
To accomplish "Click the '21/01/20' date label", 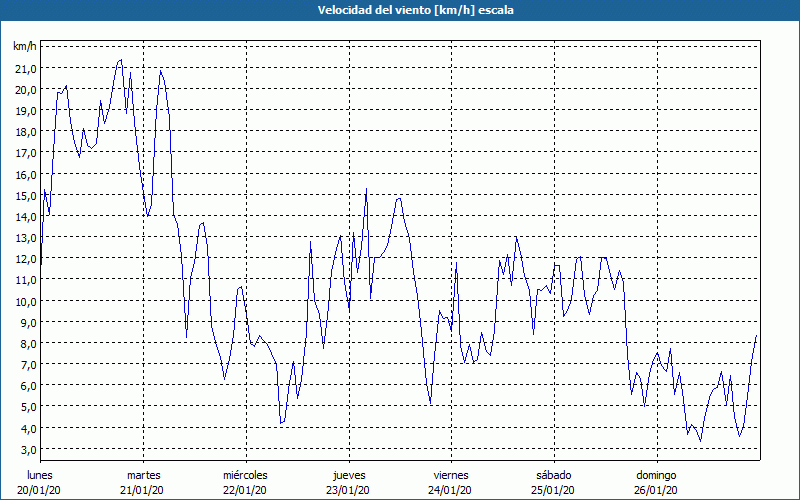I will (x=142, y=490).
